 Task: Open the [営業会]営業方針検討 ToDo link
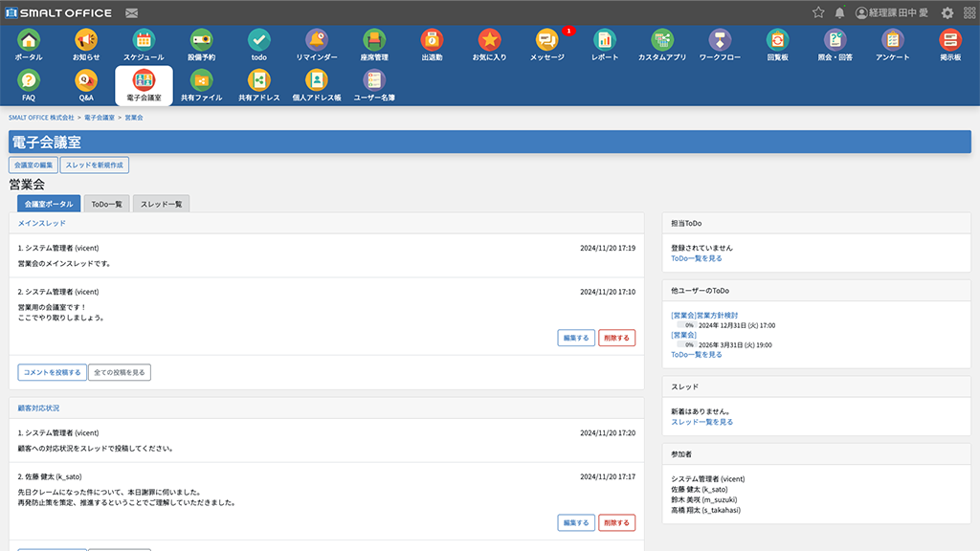point(704,315)
